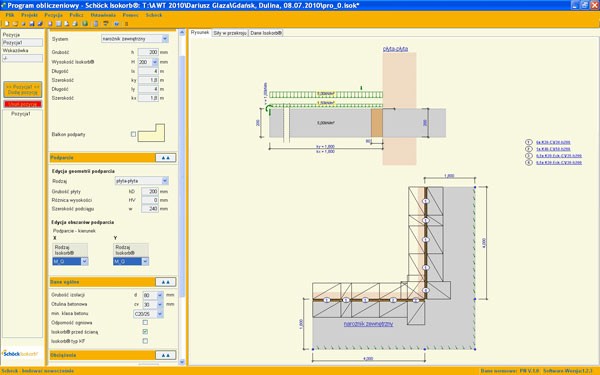
Task: Click the green icon in the toolbar
Action: 85,24
